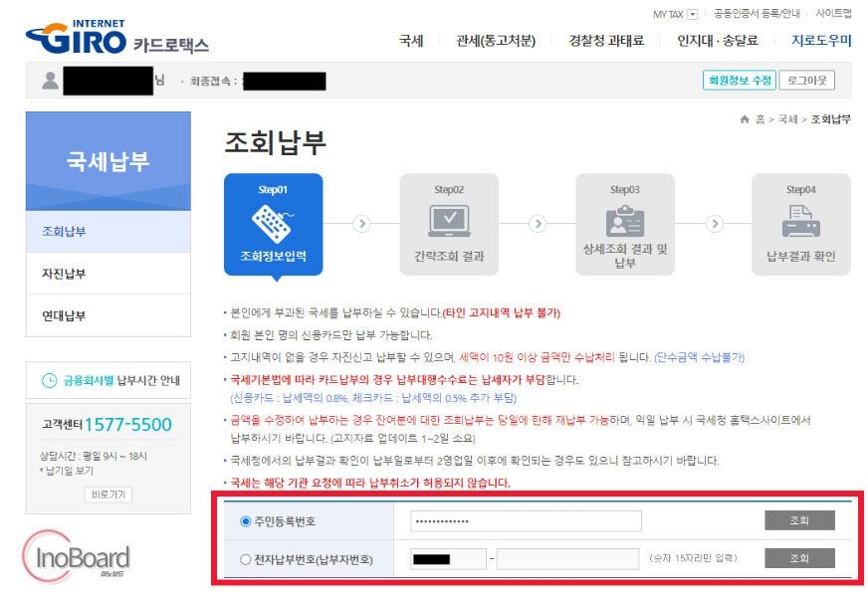
Task: Click the user profile avatar icon
Action: pos(51,81)
